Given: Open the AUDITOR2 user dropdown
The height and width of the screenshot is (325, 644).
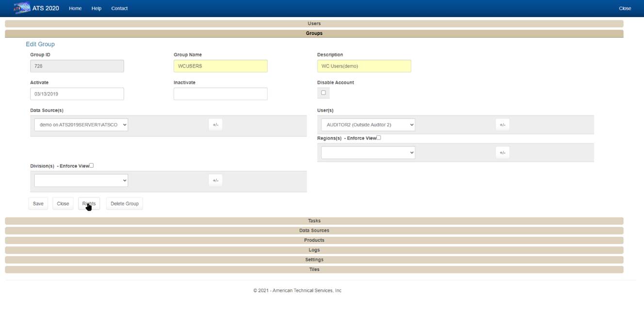Looking at the screenshot, I should point(368,124).
